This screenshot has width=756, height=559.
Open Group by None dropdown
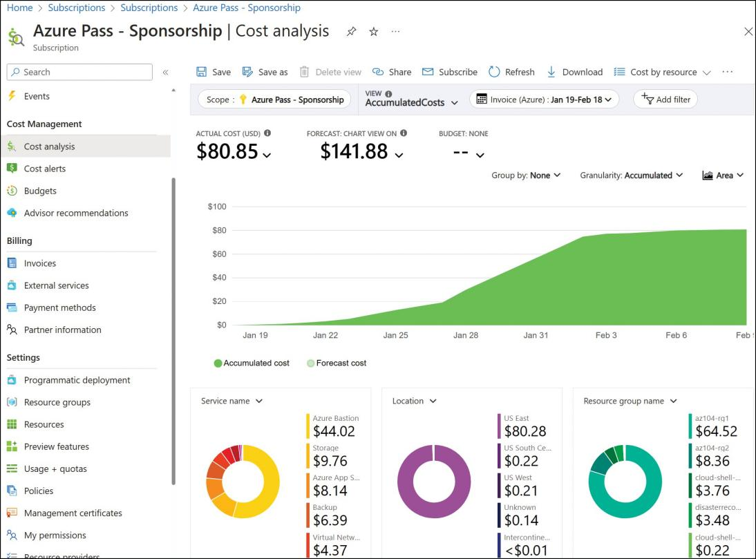pos(526,176)
